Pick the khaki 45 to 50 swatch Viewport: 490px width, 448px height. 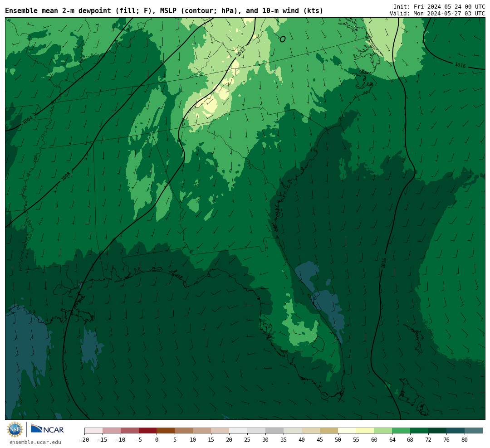(329, 431)
